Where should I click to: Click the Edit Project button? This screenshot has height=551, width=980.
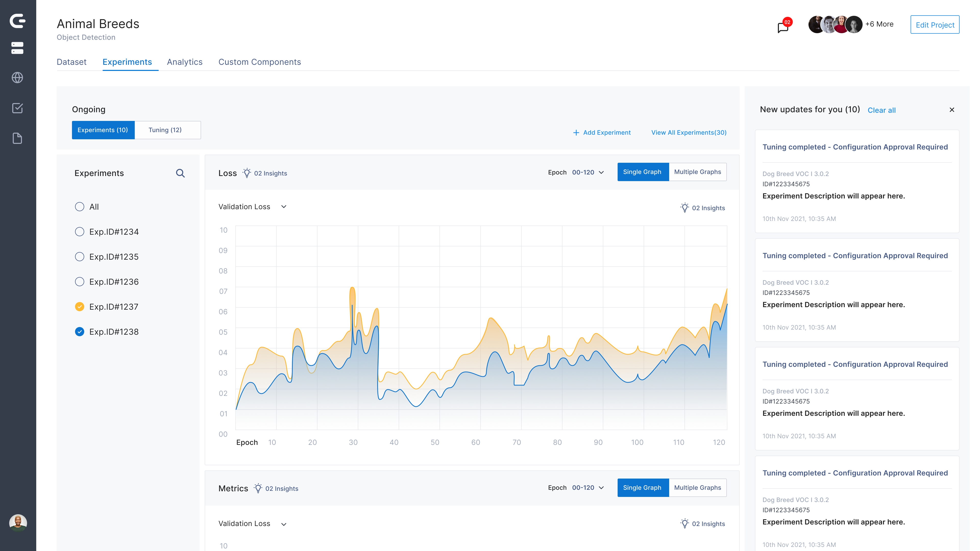[935, 25]
